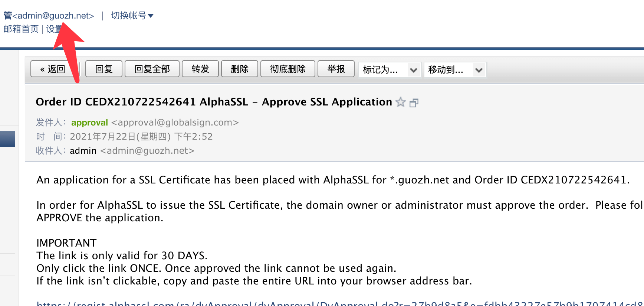644x306 pixels.
Task: Open the 移动到... dropdown
Action: tap(455, 69)
